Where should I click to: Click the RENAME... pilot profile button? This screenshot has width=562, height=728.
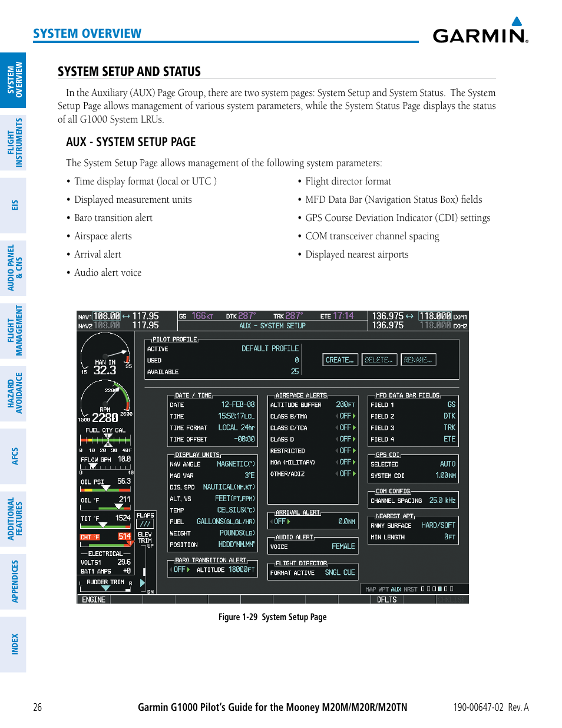(x=418, y=360)
